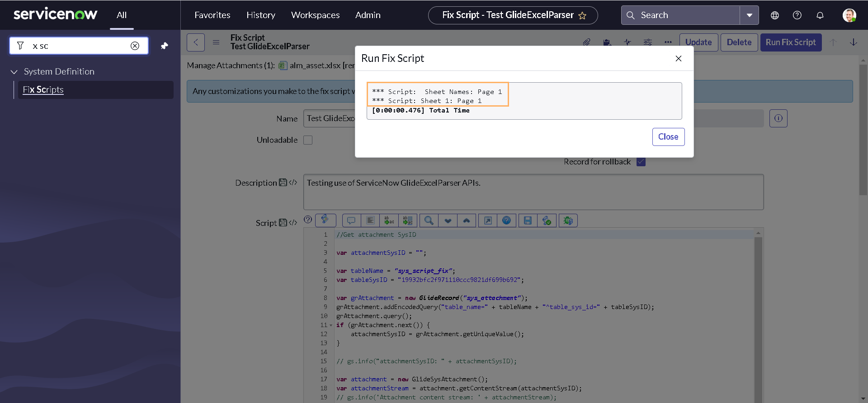Open the user profile avatar
The width and height of the screenshot is (868, 403).
[x=849, y=15]
